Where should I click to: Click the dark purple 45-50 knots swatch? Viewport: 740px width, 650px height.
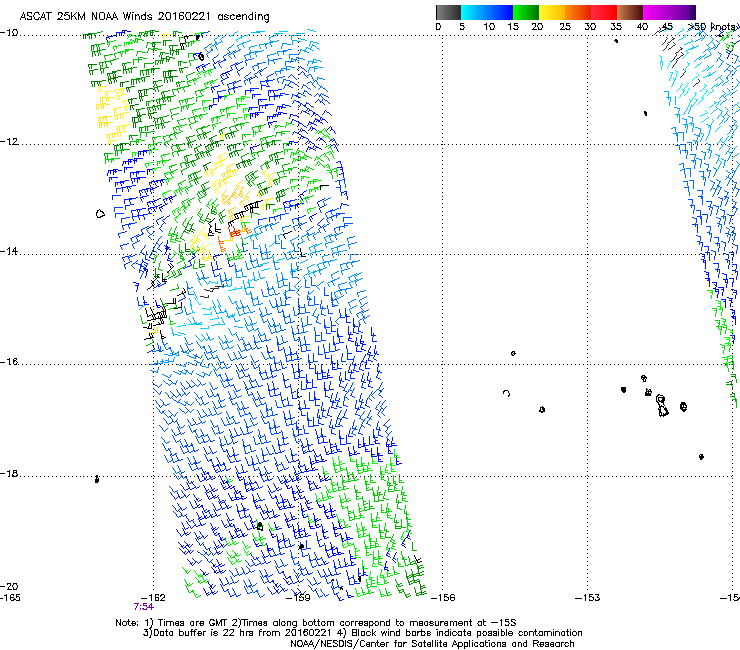(682, 12)
